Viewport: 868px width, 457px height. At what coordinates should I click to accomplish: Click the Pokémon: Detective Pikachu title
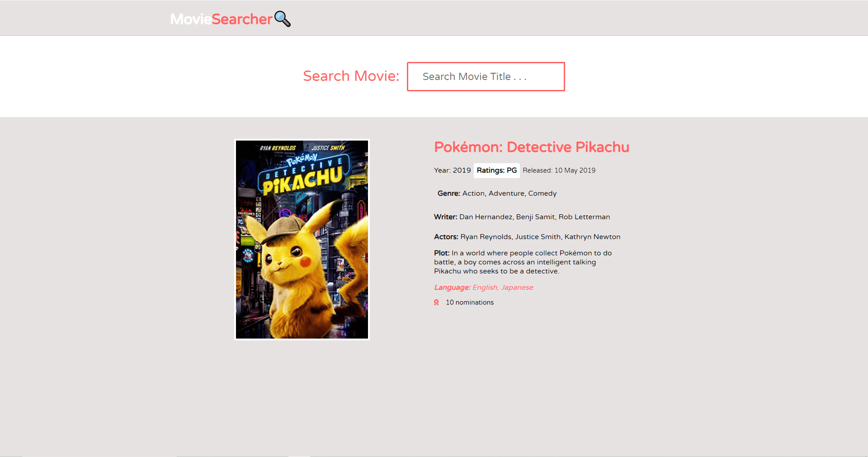pos(532,147)
